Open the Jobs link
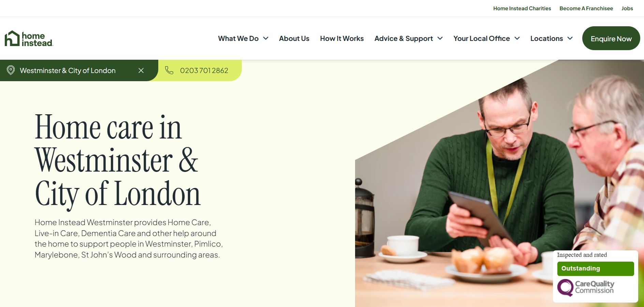The height and width of the screenshot is (307, 644). [627, 8]
